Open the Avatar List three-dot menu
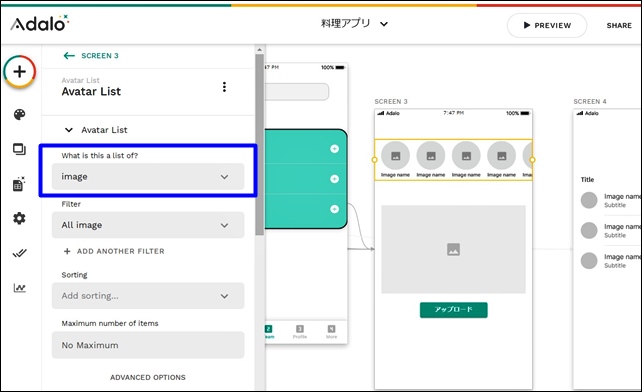642x392 pixels. pyautogui.click(x=224, y=87)
